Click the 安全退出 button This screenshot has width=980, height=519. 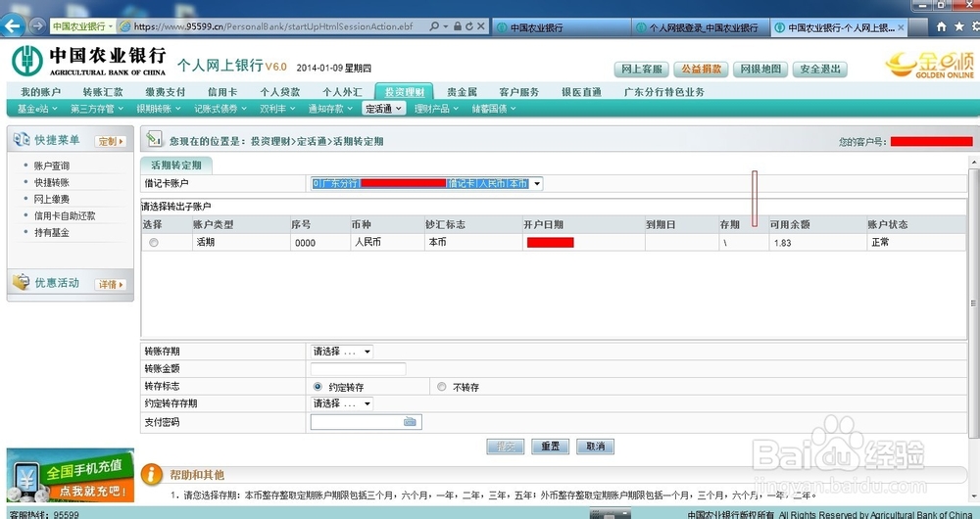(x=820, y=70)
